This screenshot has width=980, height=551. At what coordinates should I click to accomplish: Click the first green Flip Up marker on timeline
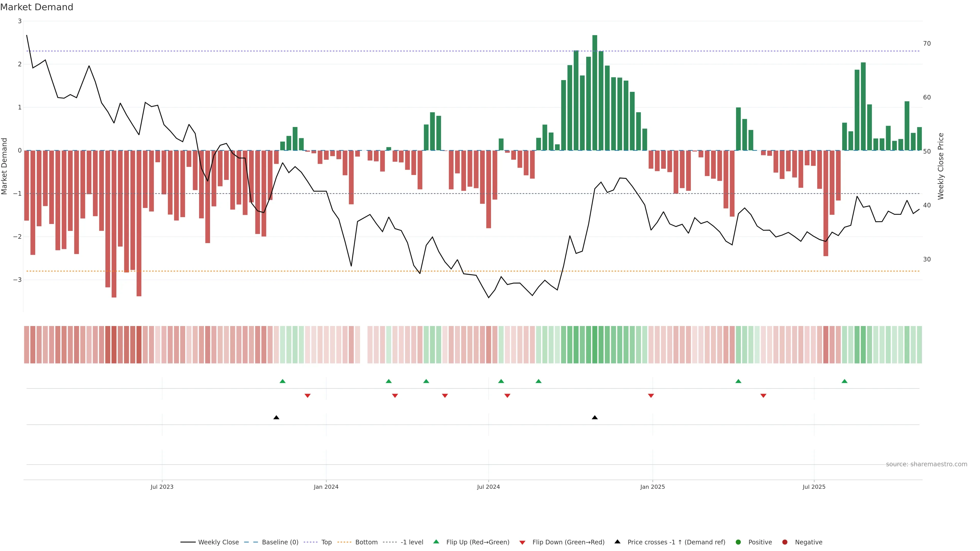[x=282, y=381]
